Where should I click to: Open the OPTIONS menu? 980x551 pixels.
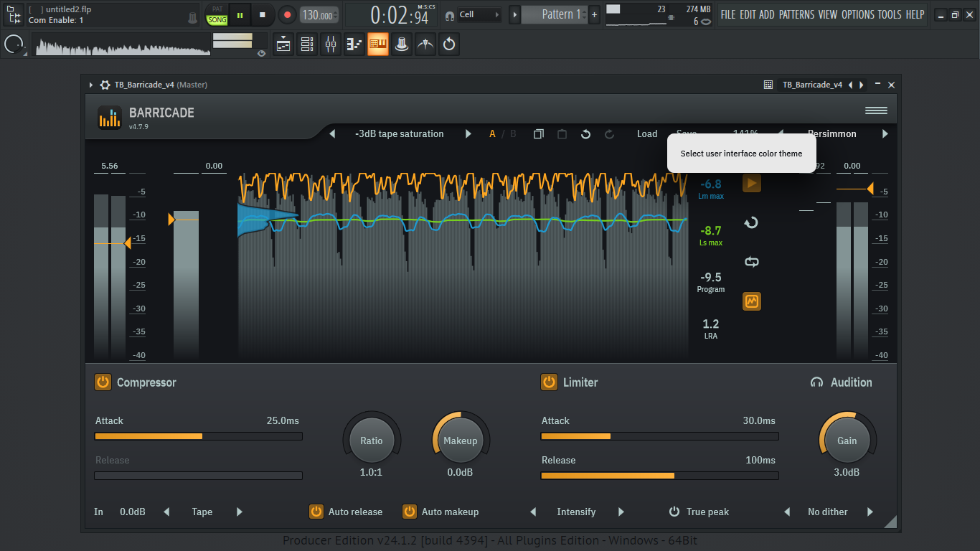coord(858,14)
